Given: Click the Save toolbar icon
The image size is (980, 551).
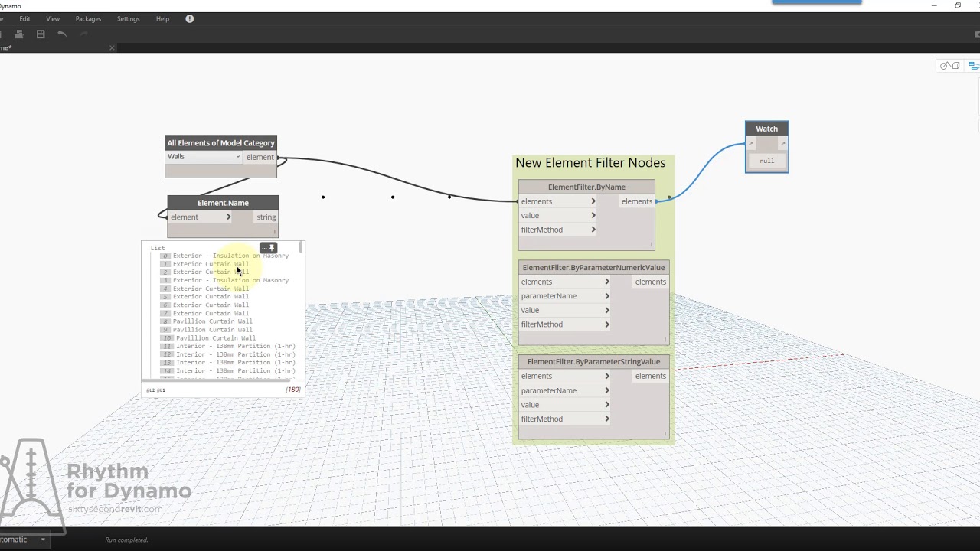Looking at the screenshot, I should tap(41, 34).
